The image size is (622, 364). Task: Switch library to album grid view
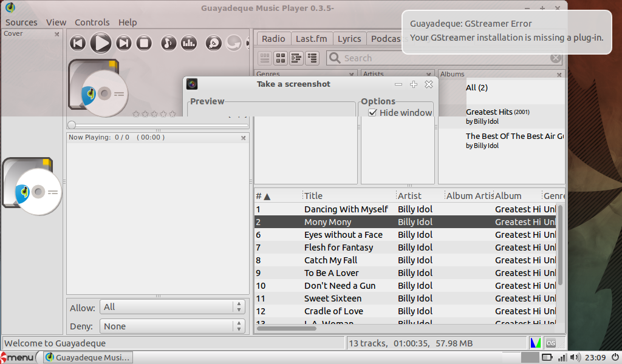pyautogui.click(x=281, y=58)
